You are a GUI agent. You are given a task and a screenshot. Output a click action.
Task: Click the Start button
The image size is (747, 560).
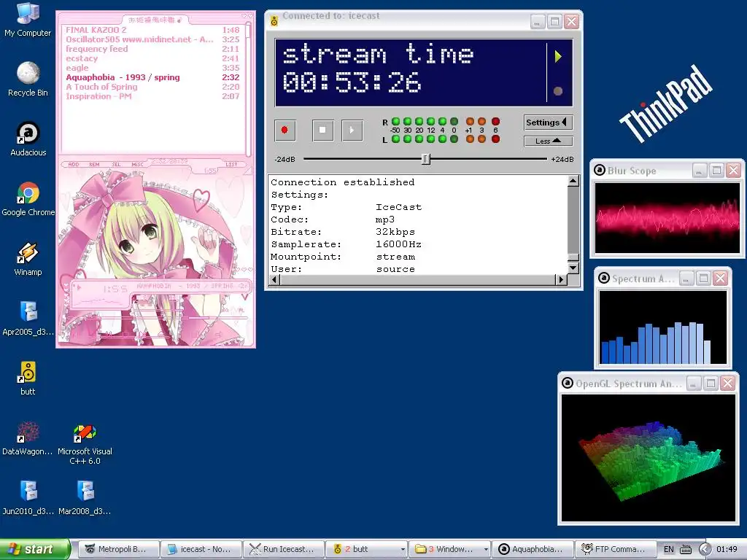pyautogui.click(x=35, y=549)
